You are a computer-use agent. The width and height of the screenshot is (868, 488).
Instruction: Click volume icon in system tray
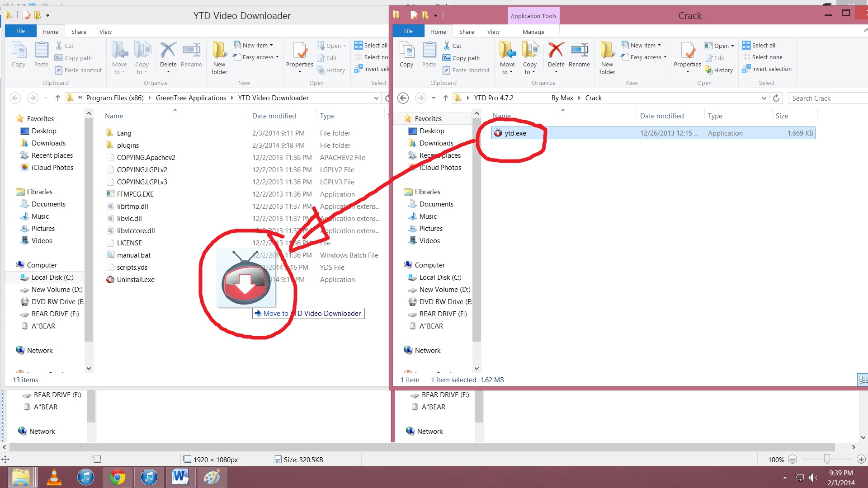click(x=813, y=478)
